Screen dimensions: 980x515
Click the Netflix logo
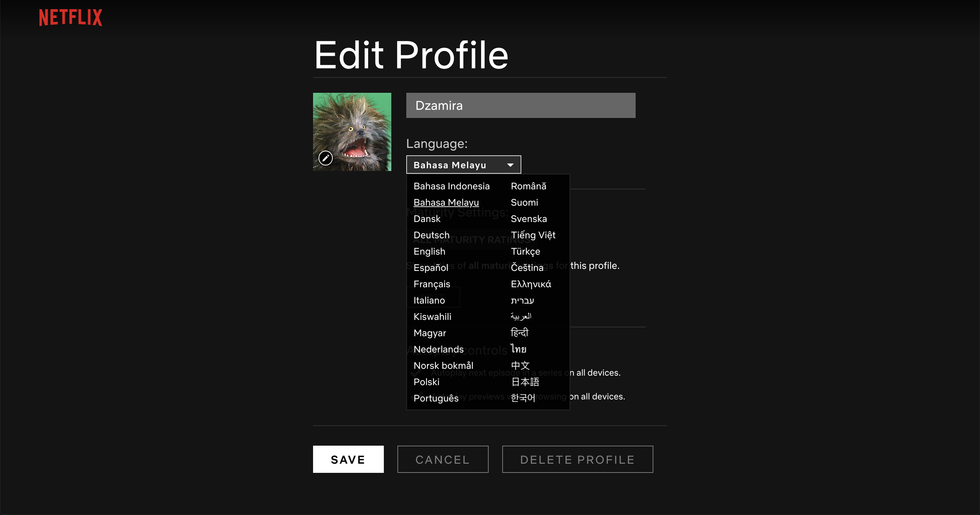pyautogui.click(x=70, y=17)
